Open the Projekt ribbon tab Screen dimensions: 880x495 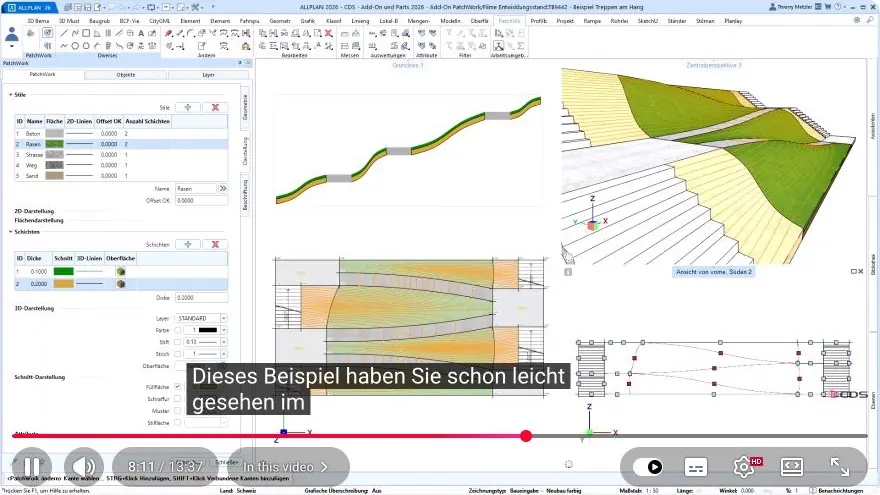click(x=565, y=21)
